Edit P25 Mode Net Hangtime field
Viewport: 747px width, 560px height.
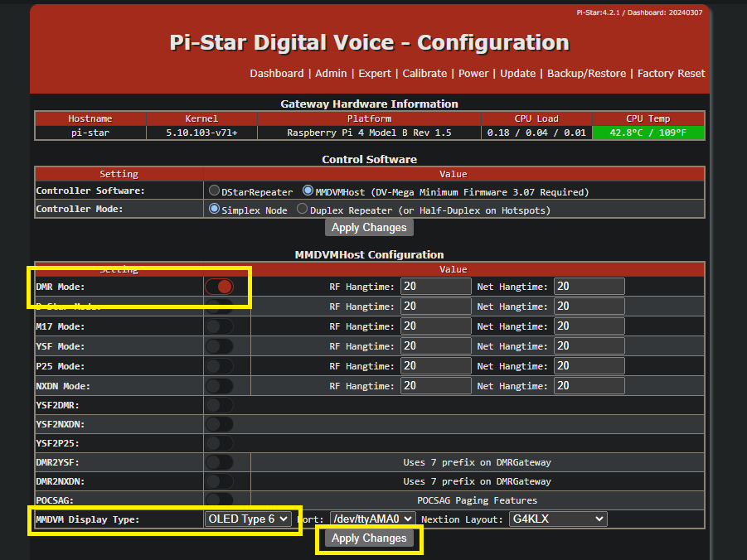click(x=589, y=366)
